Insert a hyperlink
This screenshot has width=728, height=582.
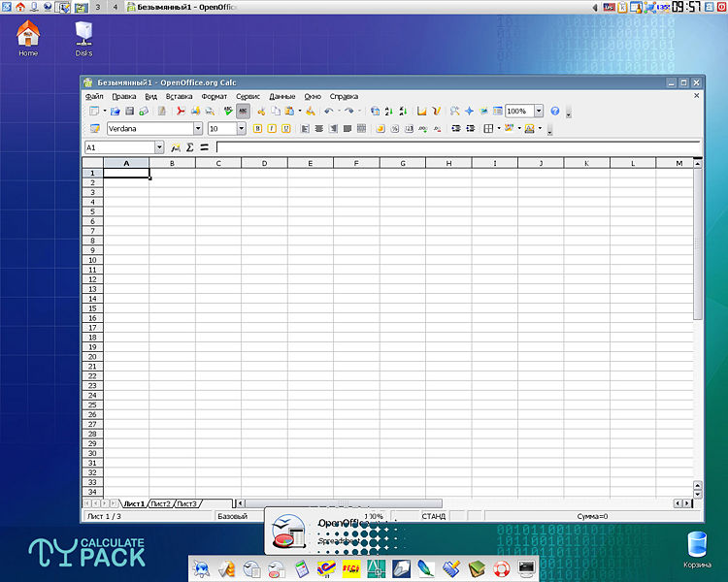pos(375,111)
